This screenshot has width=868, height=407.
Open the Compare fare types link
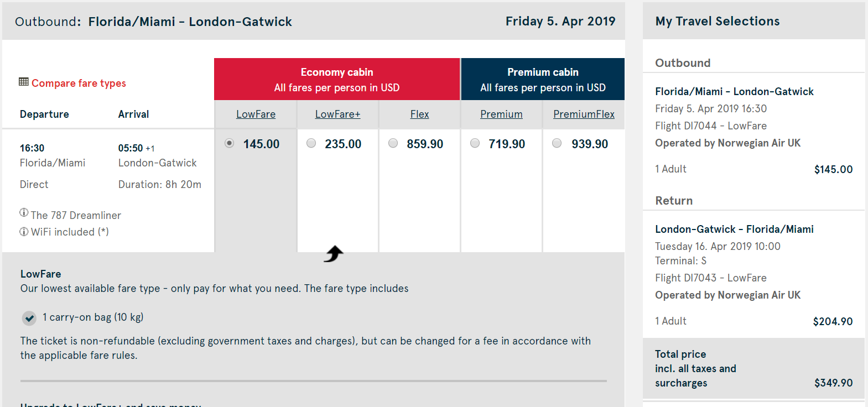click(x=79, y=84)
